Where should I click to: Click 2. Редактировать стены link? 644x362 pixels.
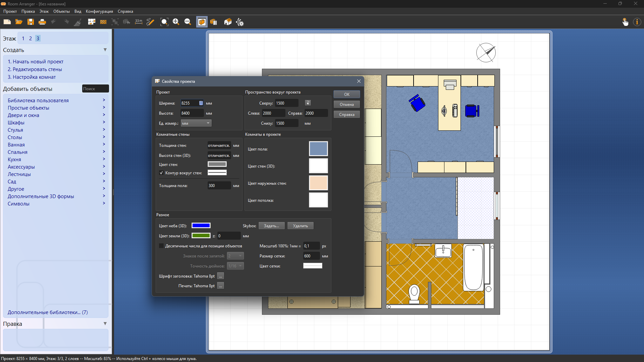tap(35, 69)
